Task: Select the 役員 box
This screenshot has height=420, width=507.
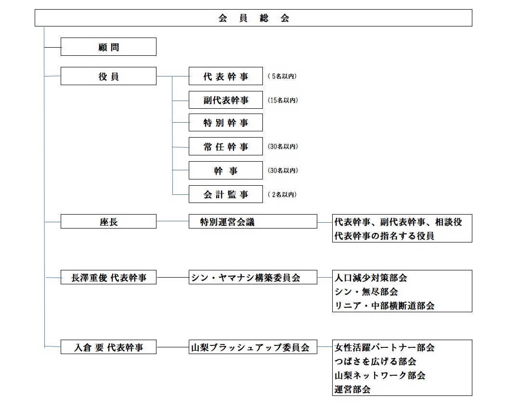Action: (x=108, y=76)
